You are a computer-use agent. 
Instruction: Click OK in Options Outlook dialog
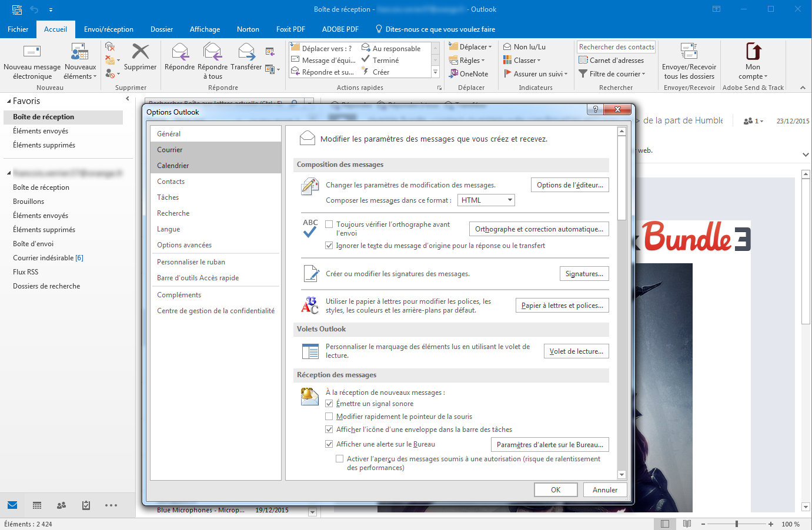click(x=556, y=490)
